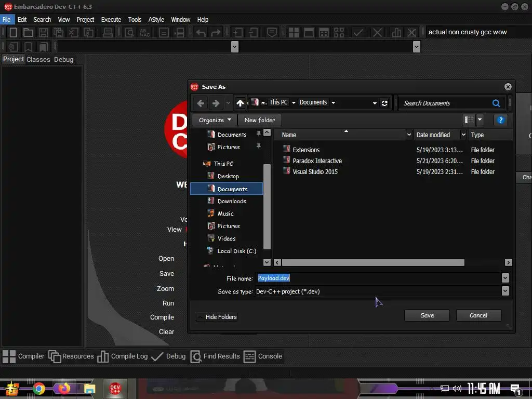This screenshot has width=532, height=399.
Task: Click the Hide Folders button
Action: pos(217,317)
